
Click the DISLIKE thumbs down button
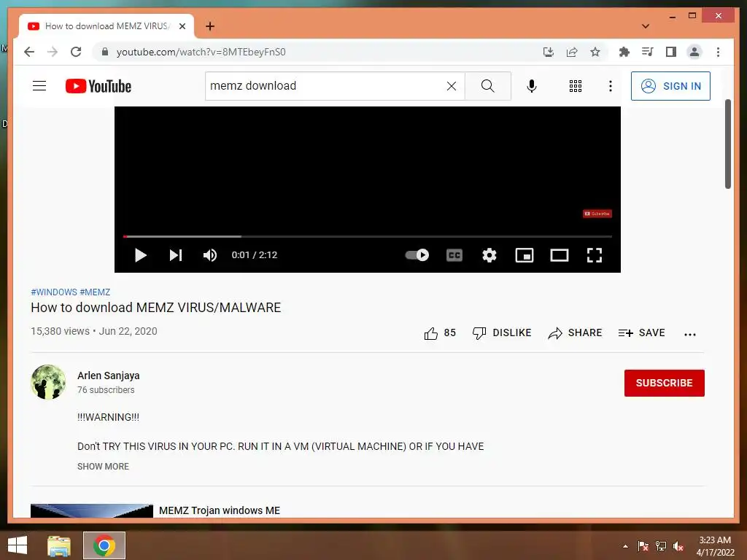(502, 332)
